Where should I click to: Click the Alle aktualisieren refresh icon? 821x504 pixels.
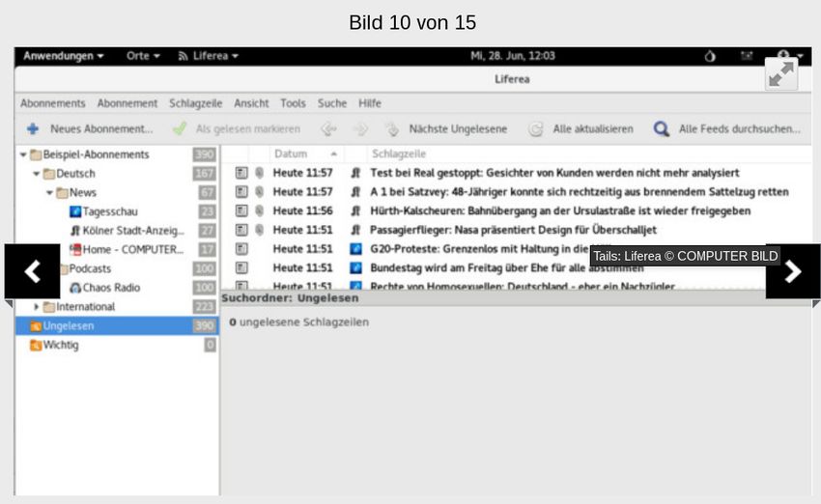[536, 128]
